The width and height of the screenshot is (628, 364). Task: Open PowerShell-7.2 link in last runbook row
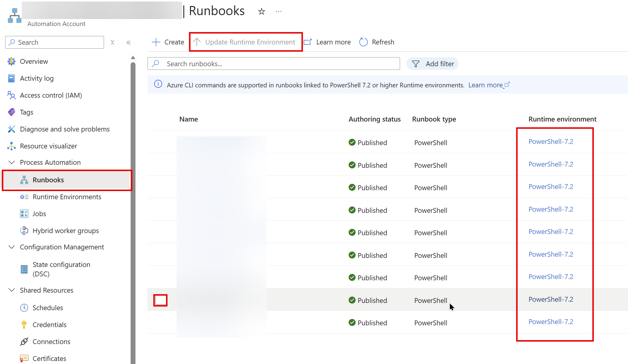pos(551,322)
